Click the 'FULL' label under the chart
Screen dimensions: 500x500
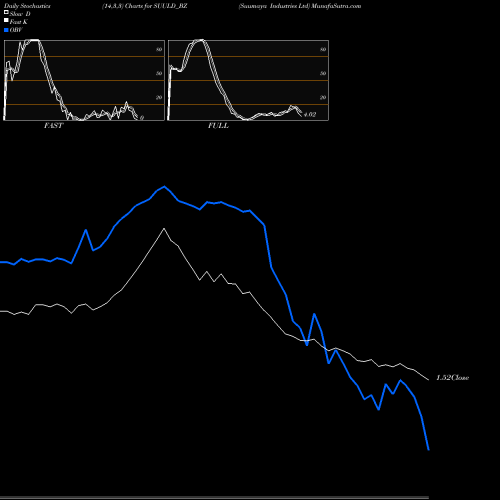click(218, 126)
